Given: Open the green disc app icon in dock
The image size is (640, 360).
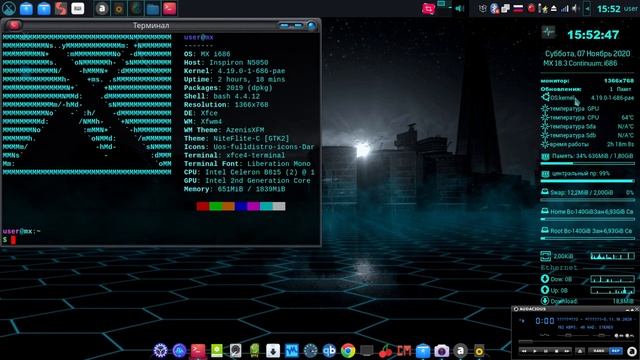Looking at the screenshot, I should click(217, 350).
